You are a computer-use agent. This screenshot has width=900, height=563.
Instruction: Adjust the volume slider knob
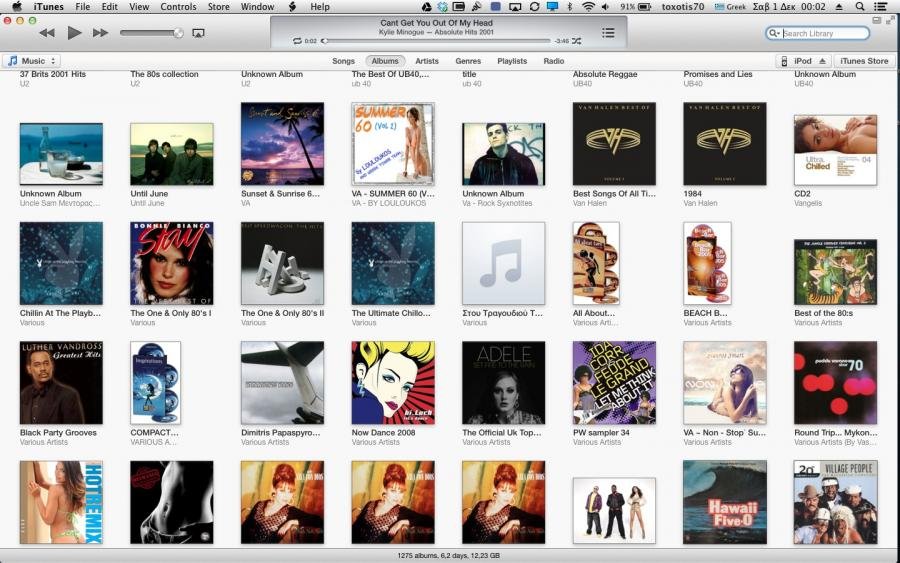click(179, 33)
